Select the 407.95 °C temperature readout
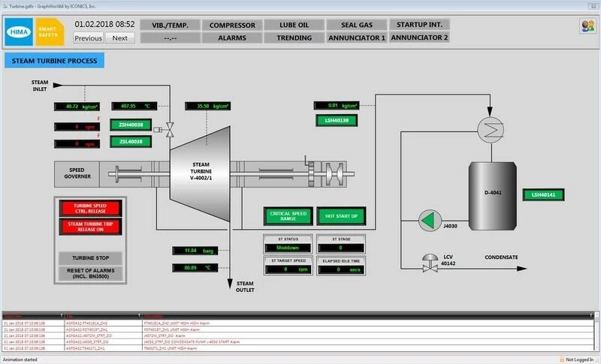601x364 pixels. 134,106
